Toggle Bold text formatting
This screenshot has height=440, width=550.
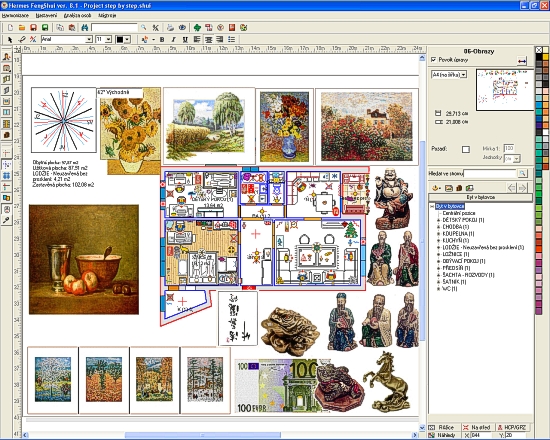(162, 39)
